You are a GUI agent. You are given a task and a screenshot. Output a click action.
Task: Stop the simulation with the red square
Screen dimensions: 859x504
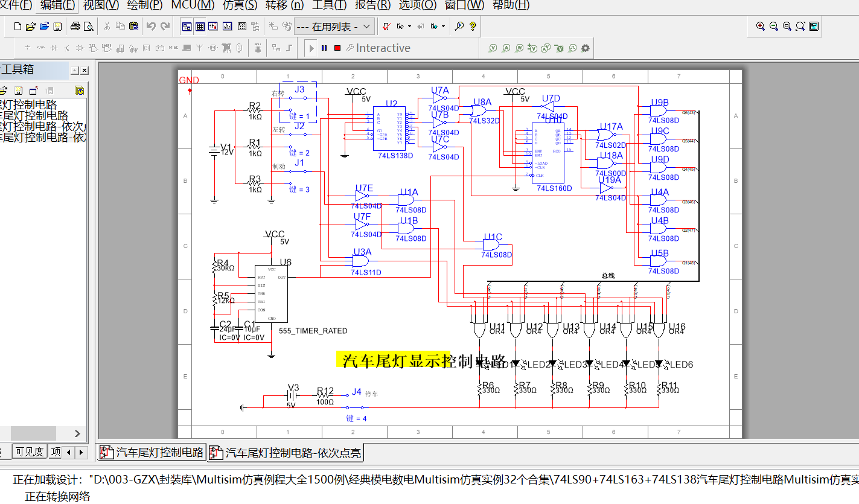pyautogui.click(x=337, y=48)
